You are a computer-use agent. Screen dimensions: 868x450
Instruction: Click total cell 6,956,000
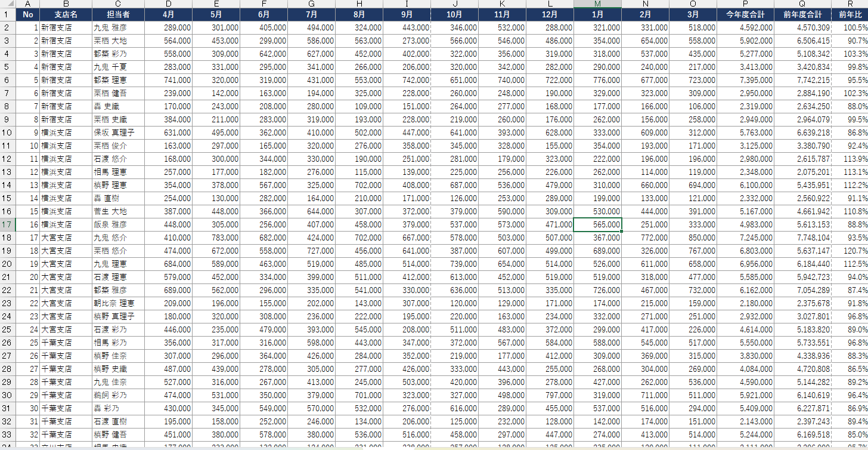(x=745, y=264)
